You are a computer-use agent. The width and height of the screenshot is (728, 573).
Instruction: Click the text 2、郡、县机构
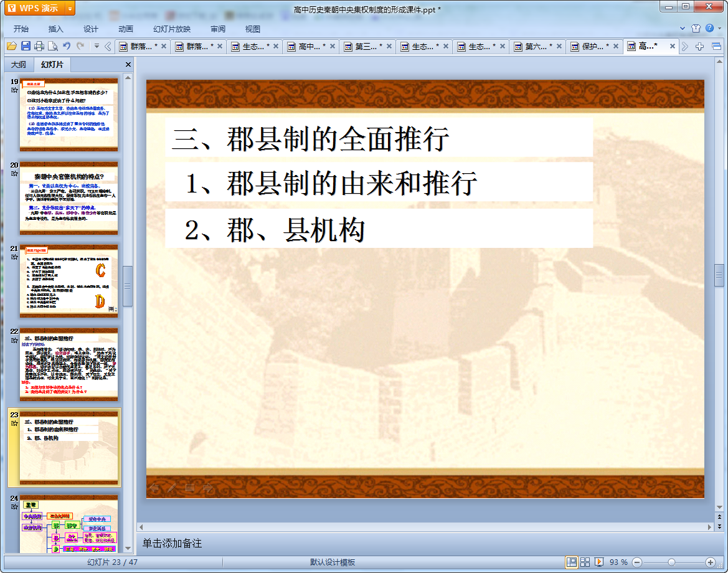tap(275, 230)
